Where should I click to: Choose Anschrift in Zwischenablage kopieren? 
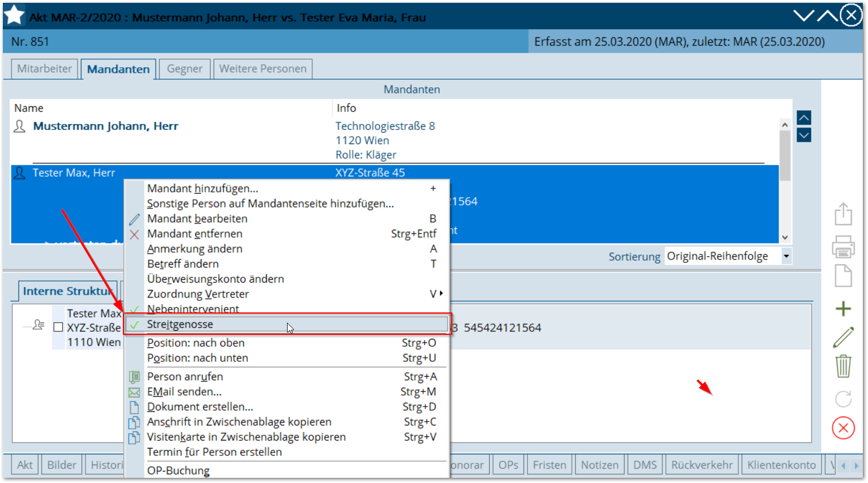pyautogui.click(x=287, y=422)
